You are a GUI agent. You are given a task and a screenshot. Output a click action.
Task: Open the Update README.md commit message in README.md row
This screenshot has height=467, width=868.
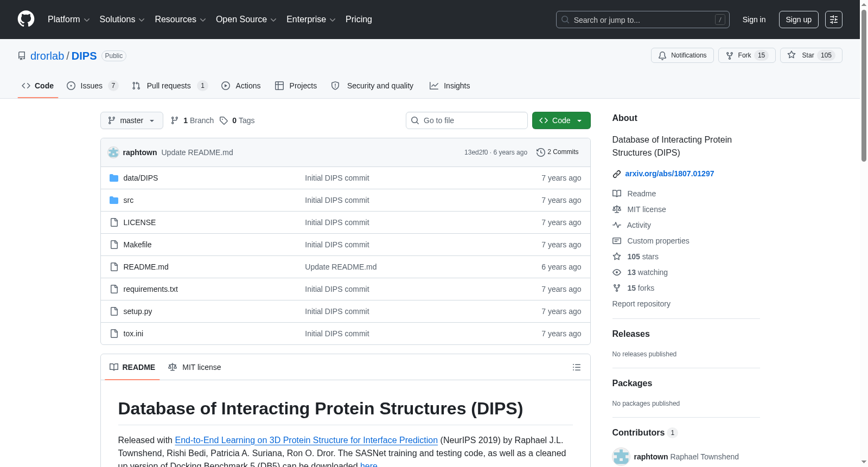[341, 267]
